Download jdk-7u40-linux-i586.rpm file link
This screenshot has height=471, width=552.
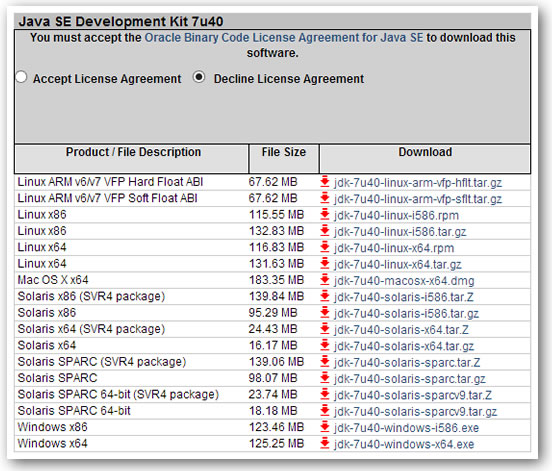[396, 215]
